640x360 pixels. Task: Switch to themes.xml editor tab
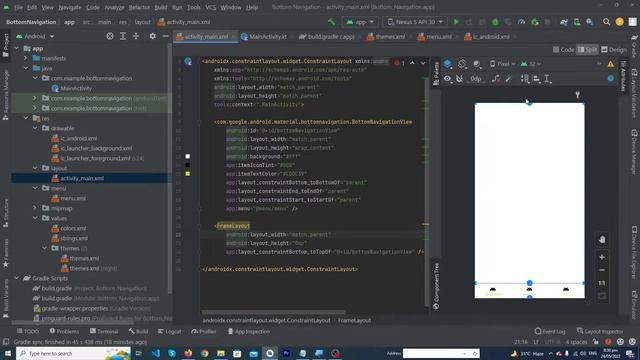click(x=386, y=37)
